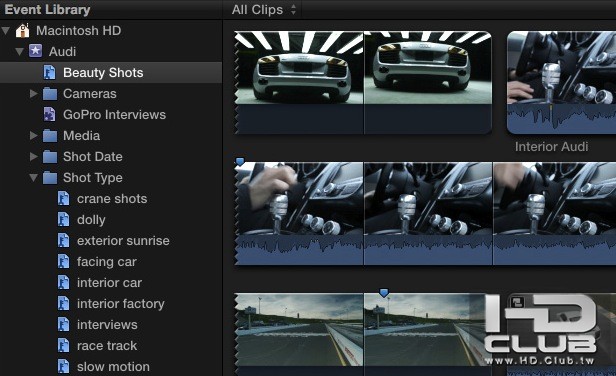Viewport: 616px width, 376px height.
Task: Click the Interior Audi clip name
Action: (x=551, y=147)
